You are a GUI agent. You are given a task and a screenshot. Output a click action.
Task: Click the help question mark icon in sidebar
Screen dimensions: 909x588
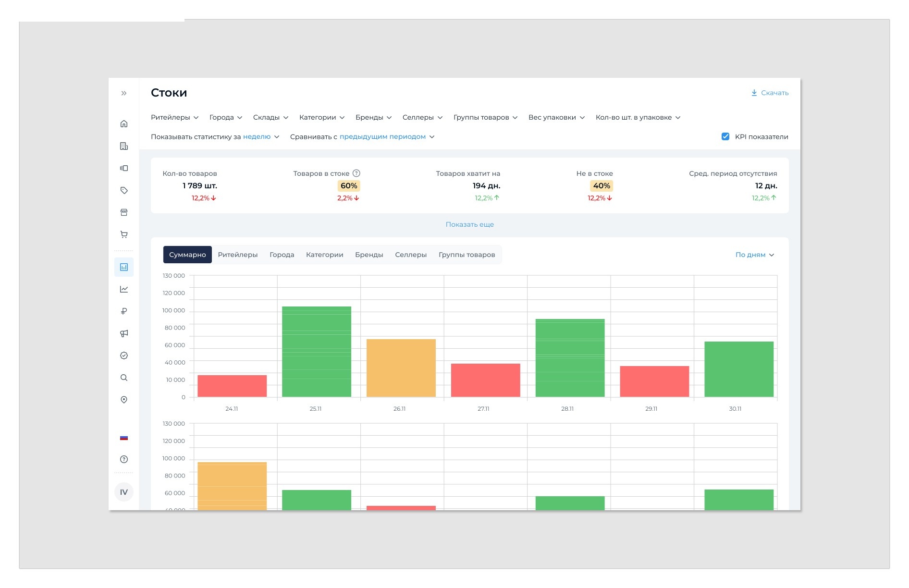point(124,459)
